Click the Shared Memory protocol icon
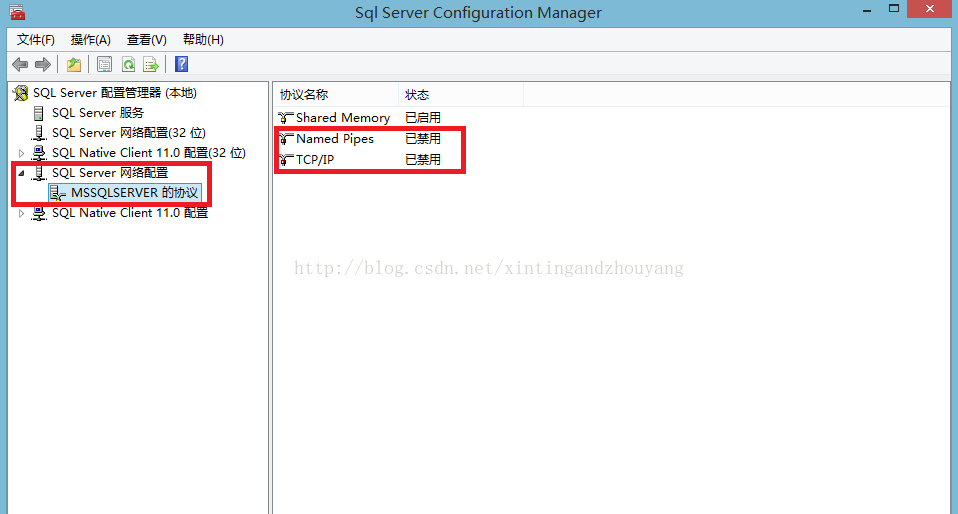 pos(286,117)
